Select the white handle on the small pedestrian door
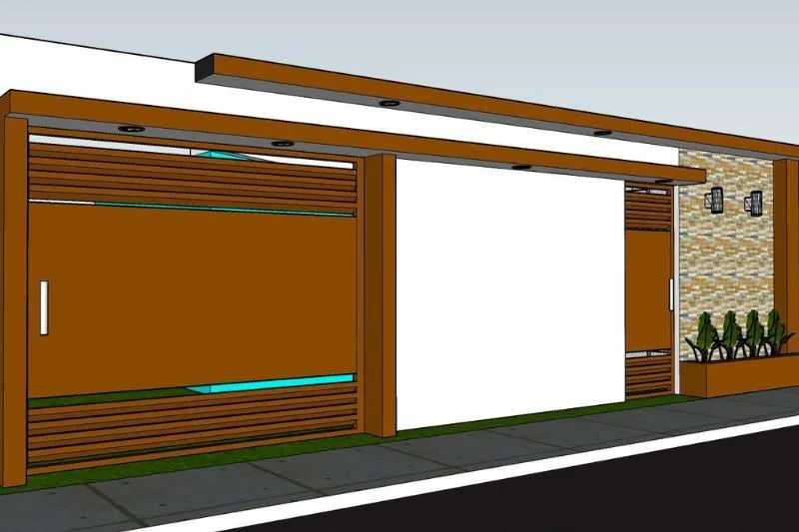The image size is (799, 532). pos(671,294)
